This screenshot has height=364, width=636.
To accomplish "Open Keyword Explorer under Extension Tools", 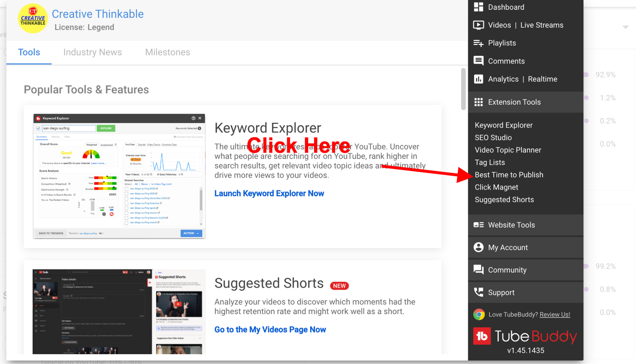I will point(504,125).
